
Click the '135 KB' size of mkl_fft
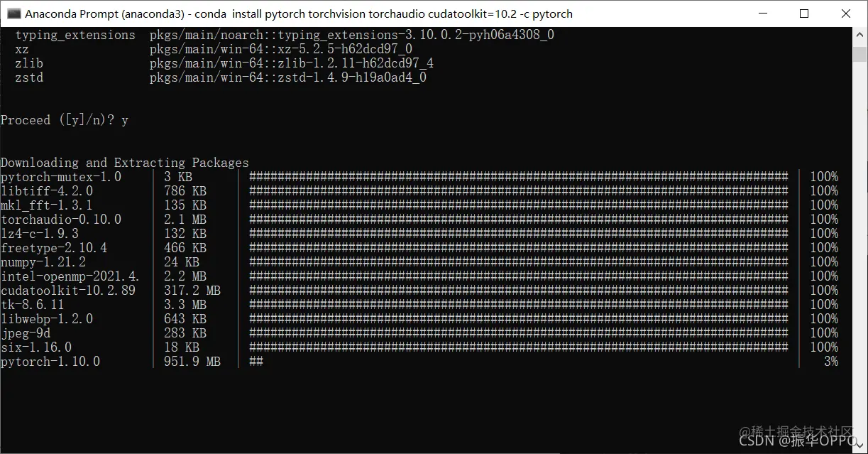(185, 205)
